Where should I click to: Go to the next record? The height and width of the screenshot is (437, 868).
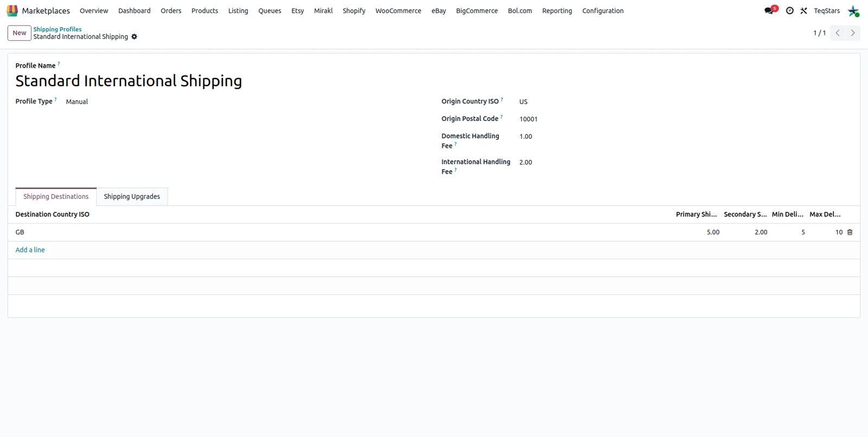pyautogui.click(x=853, y=33)
